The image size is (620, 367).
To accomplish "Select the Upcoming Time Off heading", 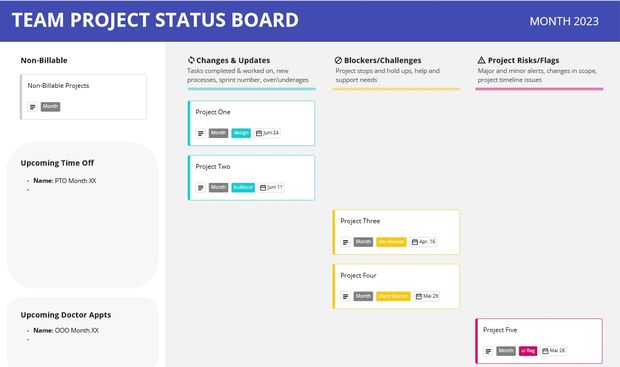I will [57, 163].
